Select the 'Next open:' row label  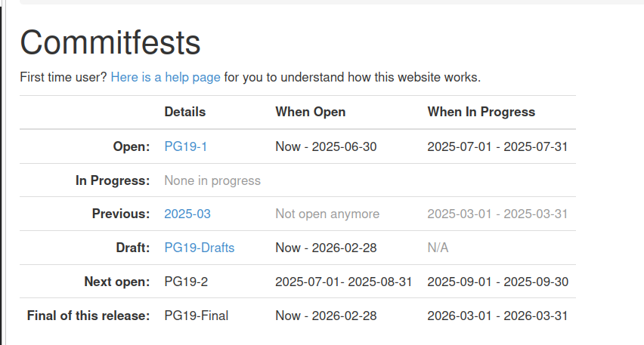(117, 282)
